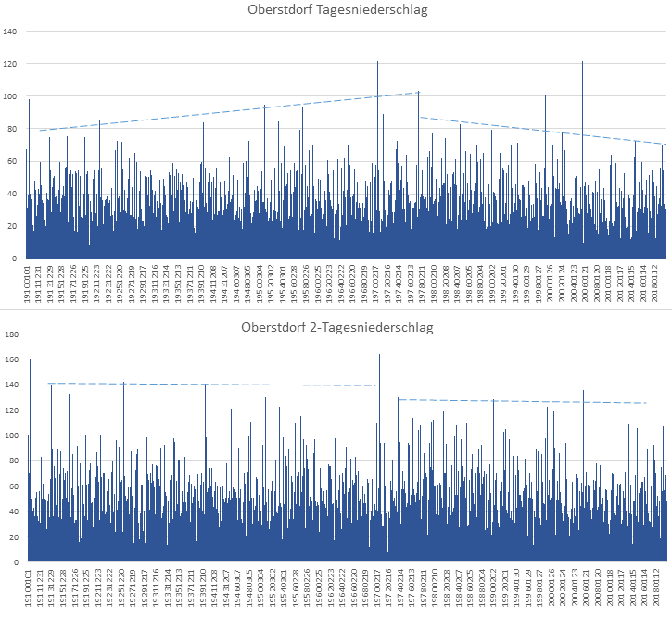Click the 60 y-axis label in top chart
Image resolution: width=672 pixels, height=618 pixels.
click(x=12, y=161)
